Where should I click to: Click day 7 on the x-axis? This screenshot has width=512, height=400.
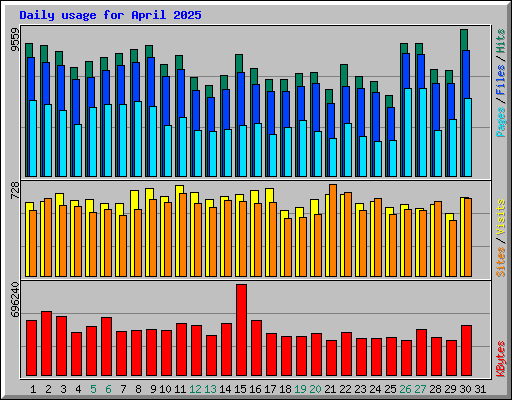point(123,389)
